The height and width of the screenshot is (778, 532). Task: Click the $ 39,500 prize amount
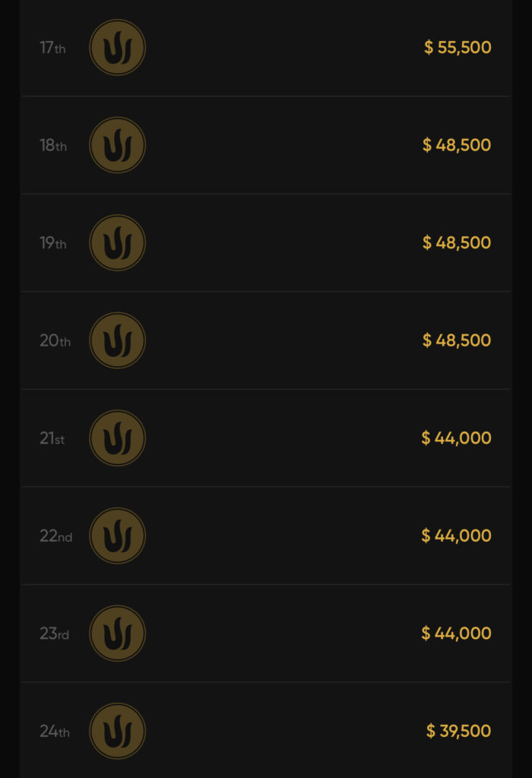pos(458,731)
